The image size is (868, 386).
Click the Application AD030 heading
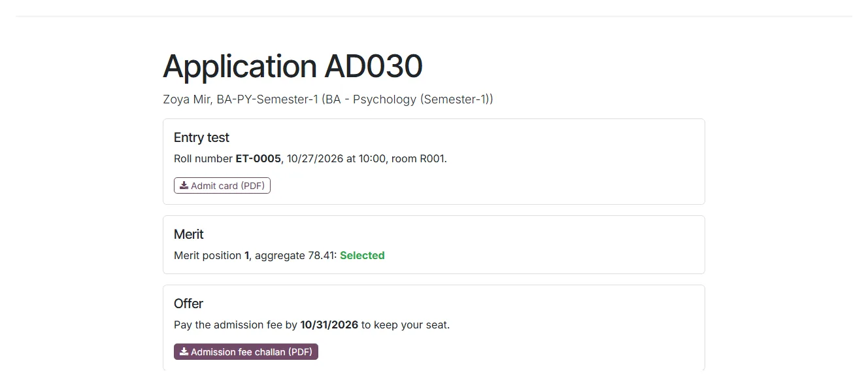pyautogui.click(x=293, y=66)
